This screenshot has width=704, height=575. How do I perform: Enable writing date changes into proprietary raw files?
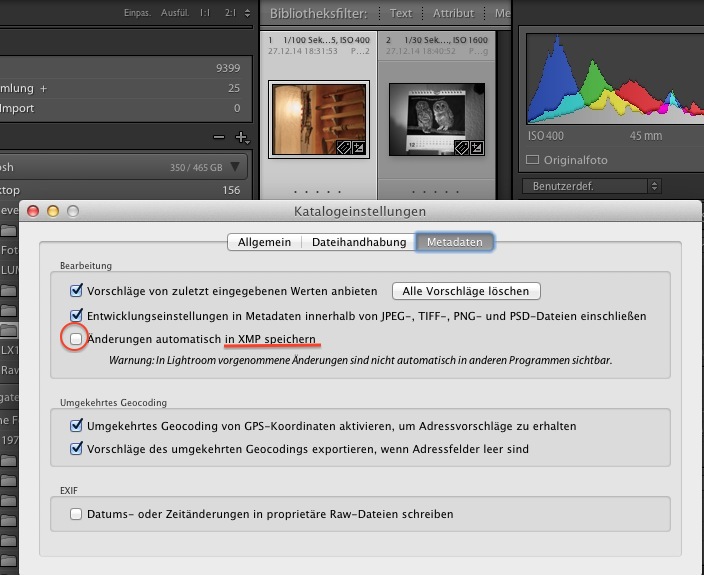(77, 514)
